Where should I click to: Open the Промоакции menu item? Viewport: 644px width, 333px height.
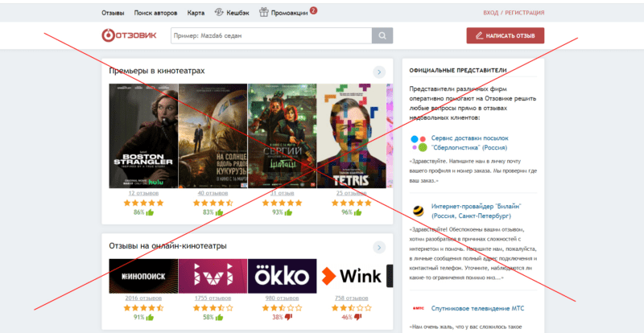[x=289, y=13]
